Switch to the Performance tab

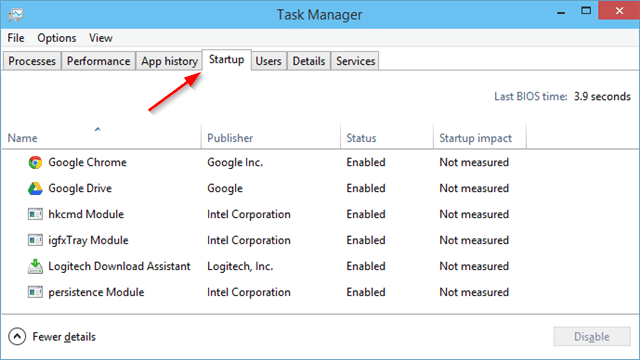pyautogui.click(x=98, y=61)
